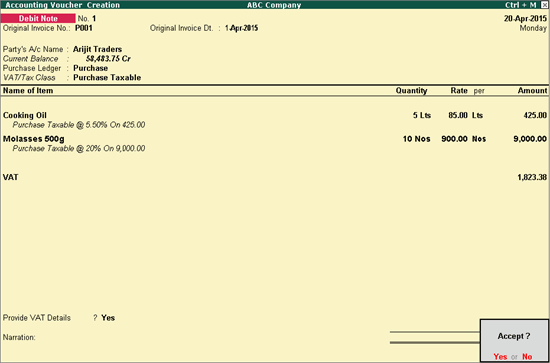Screen dimensions: 550x363
Task: Select the Party's A/c Name Arijit Traders
Action: (98, 49)
